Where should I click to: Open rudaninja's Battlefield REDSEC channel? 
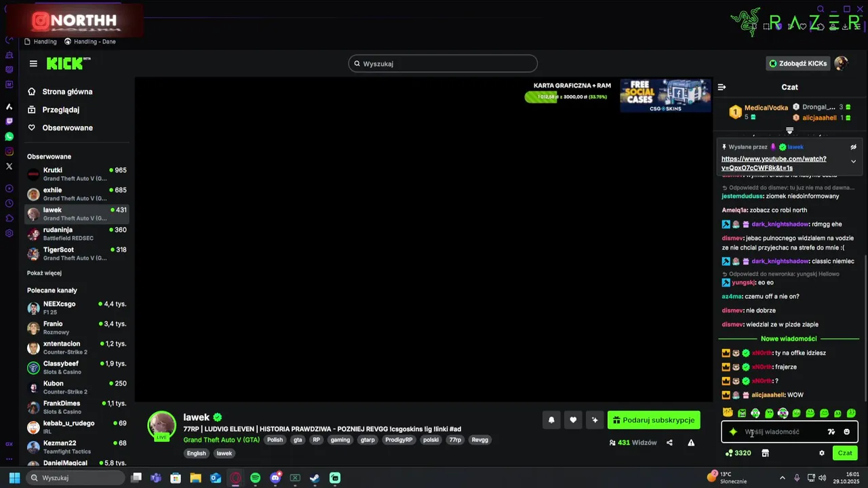(x=77, y=234)
